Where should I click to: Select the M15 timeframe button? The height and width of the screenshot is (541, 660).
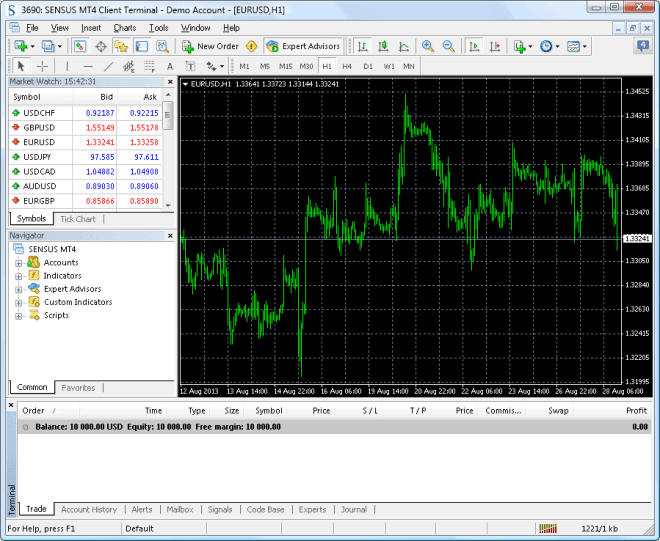coord(285,66)
